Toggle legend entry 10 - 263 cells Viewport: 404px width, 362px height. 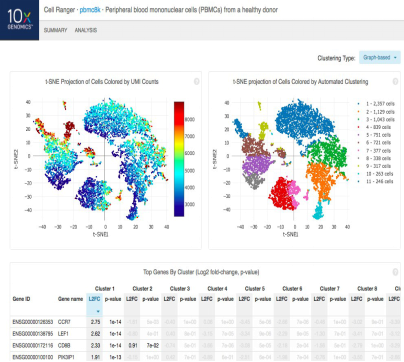[x=375, y=174]
